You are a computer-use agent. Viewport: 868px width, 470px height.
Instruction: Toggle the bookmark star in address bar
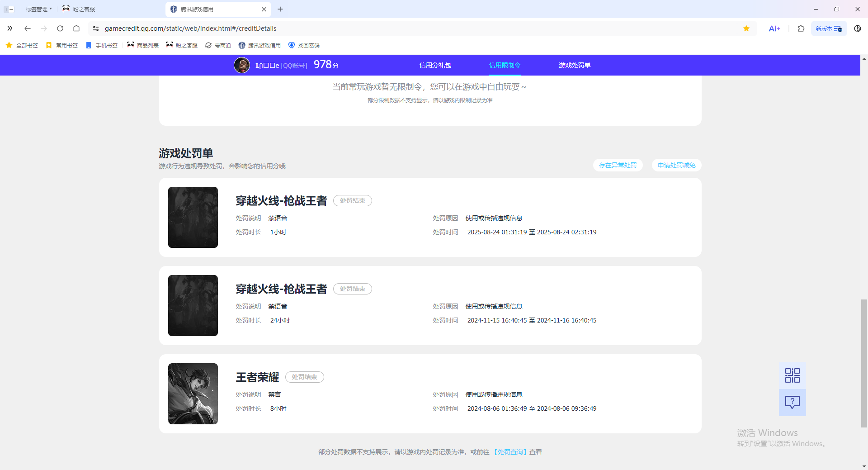[746, 28]
